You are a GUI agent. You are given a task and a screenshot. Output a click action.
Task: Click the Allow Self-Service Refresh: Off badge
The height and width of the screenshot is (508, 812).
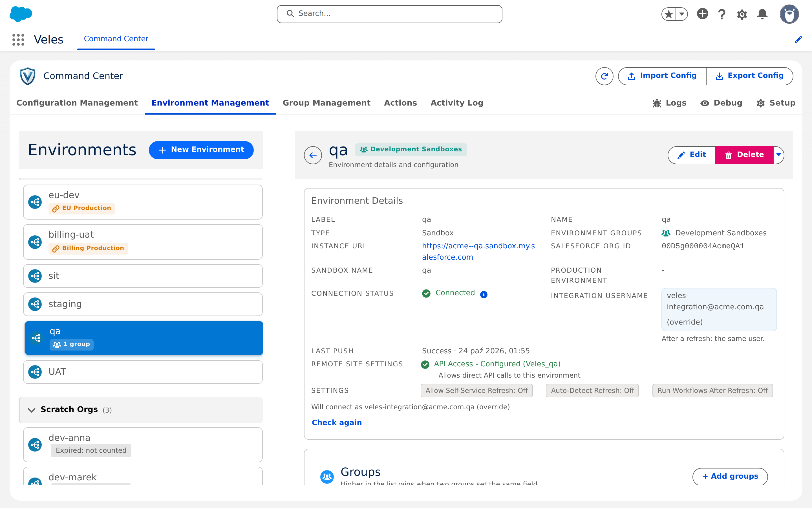[476, 391]
